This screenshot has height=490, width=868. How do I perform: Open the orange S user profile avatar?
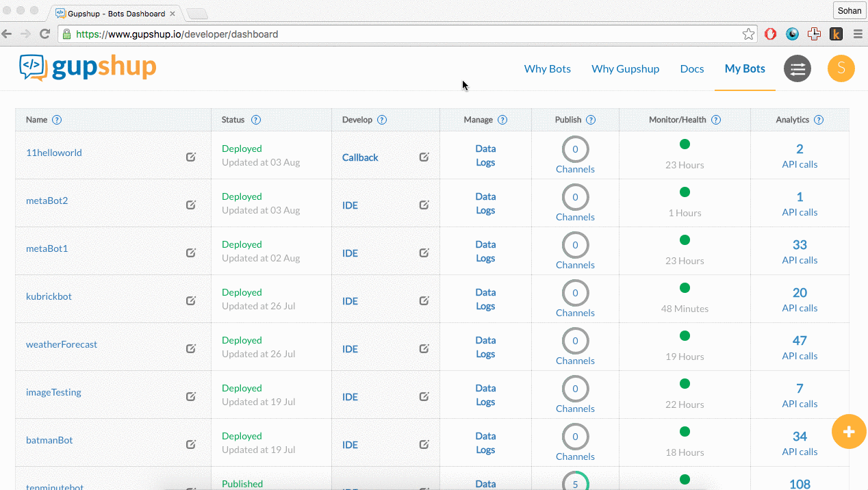[841, 68]
